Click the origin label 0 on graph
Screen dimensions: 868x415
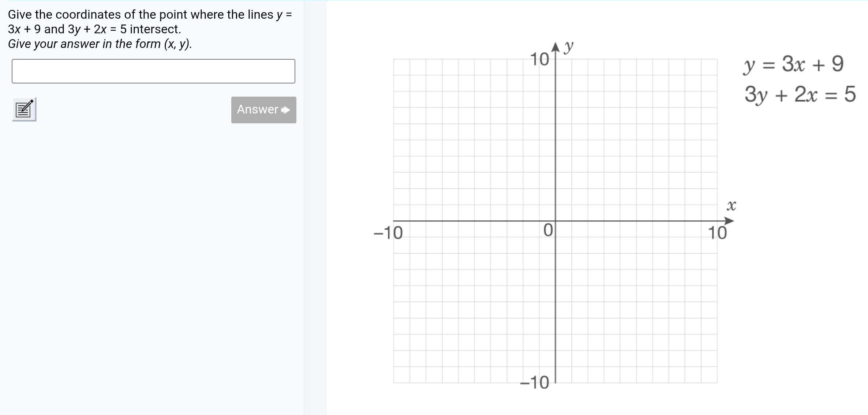[x=548, y=231]
